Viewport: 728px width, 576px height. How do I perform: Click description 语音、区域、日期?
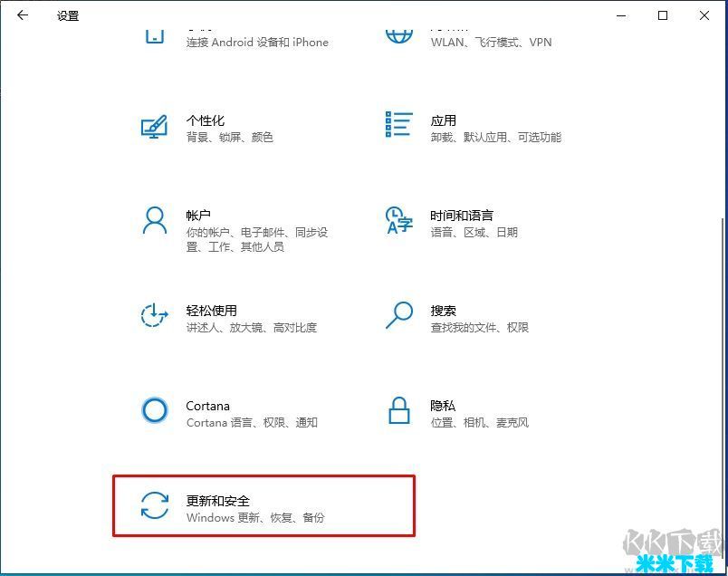pos(474,232)
